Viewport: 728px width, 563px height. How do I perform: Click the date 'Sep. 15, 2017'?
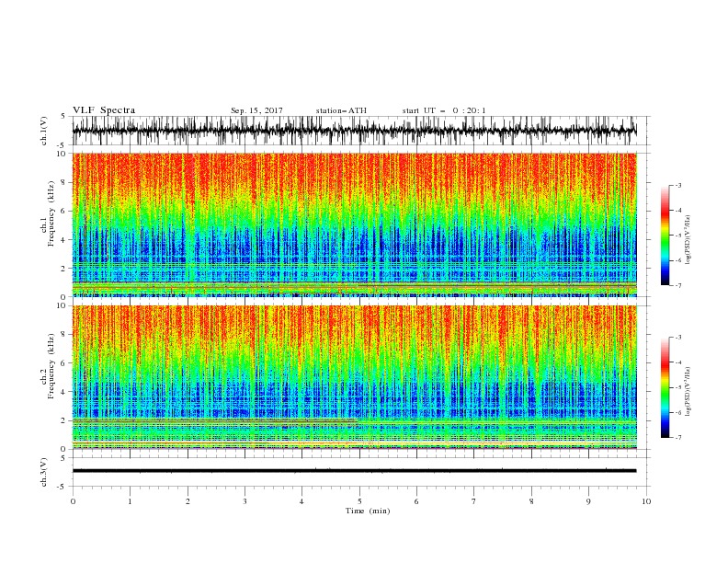[256, 110]
